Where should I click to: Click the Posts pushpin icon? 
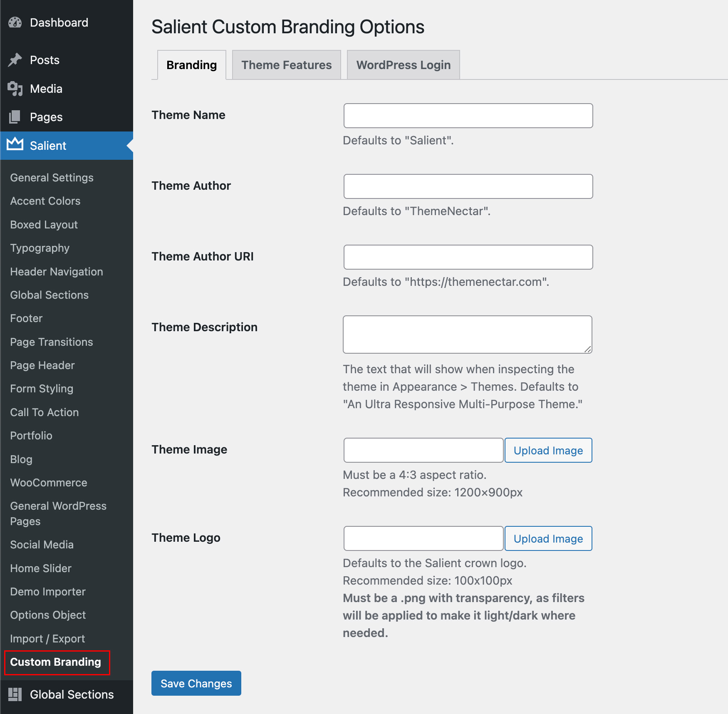[x=15, y=60]
